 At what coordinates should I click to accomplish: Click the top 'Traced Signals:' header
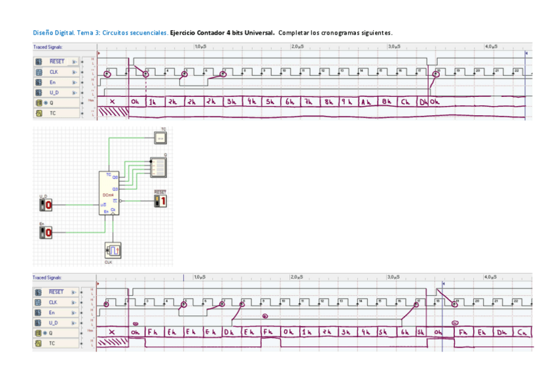pos(48,47)
